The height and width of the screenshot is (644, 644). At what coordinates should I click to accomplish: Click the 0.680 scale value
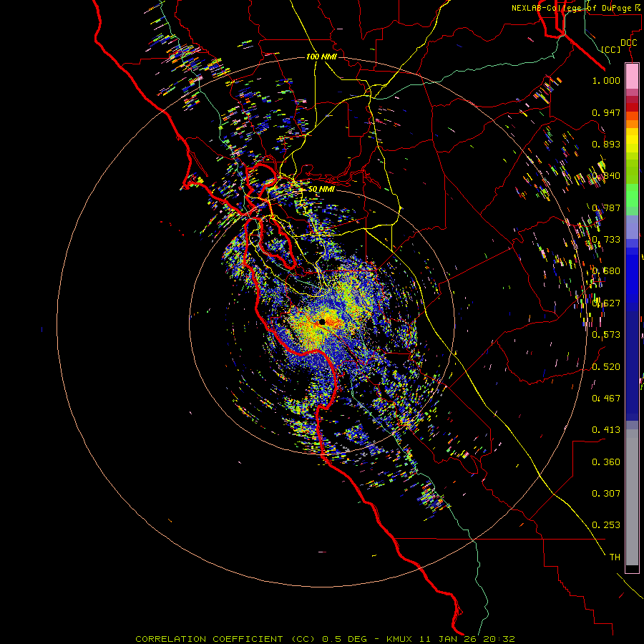point(606,271)
